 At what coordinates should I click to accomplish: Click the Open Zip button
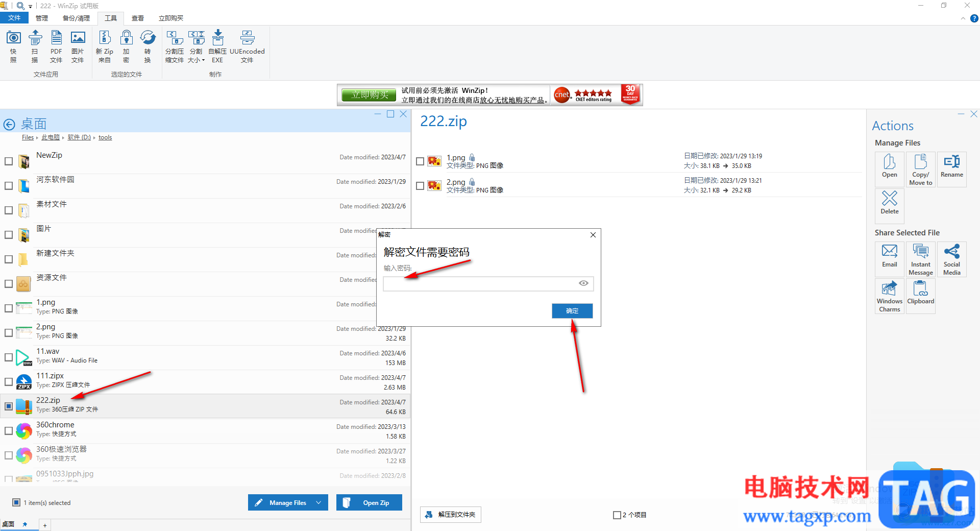pyautogui.click(x=369, y=503)
